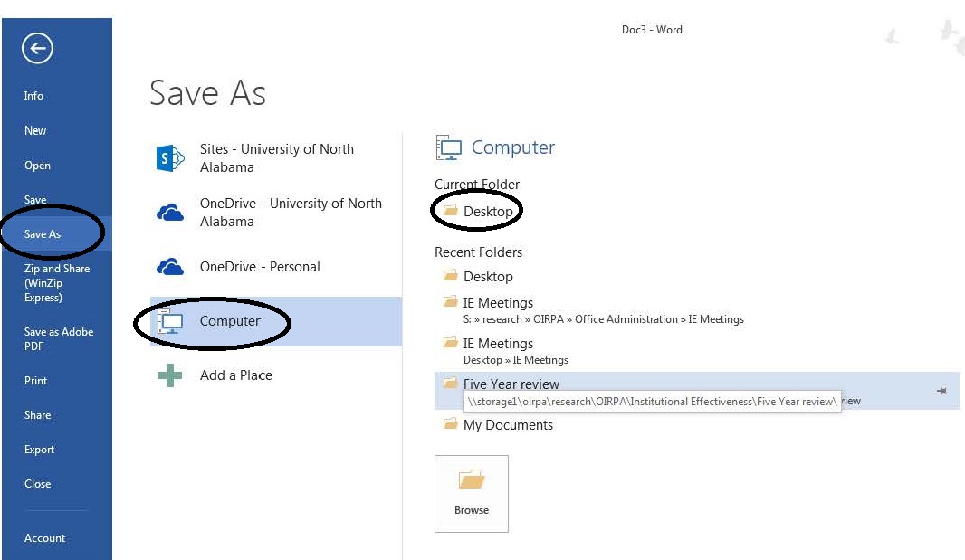Screen dimensions: 965x560
Task: Go to Print in the sidebar
Action: (36, 381)
